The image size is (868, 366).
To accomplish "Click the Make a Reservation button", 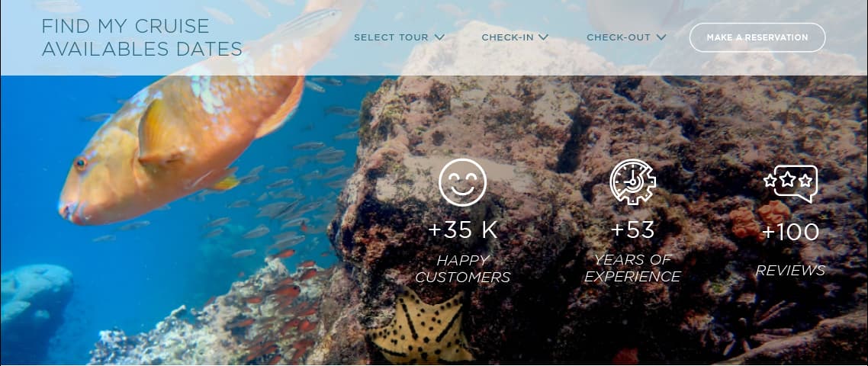I will [x=757, y=37].
